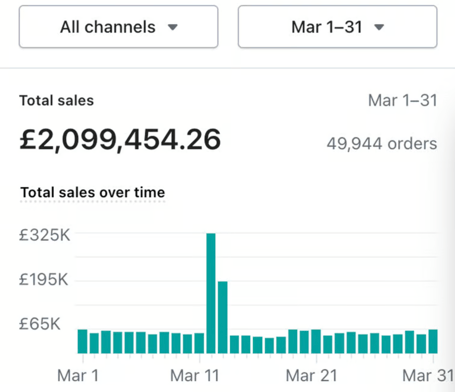Viewport: 455px width, 392px height.
Task: Click the 49,944 orders text
Action: 382,144
